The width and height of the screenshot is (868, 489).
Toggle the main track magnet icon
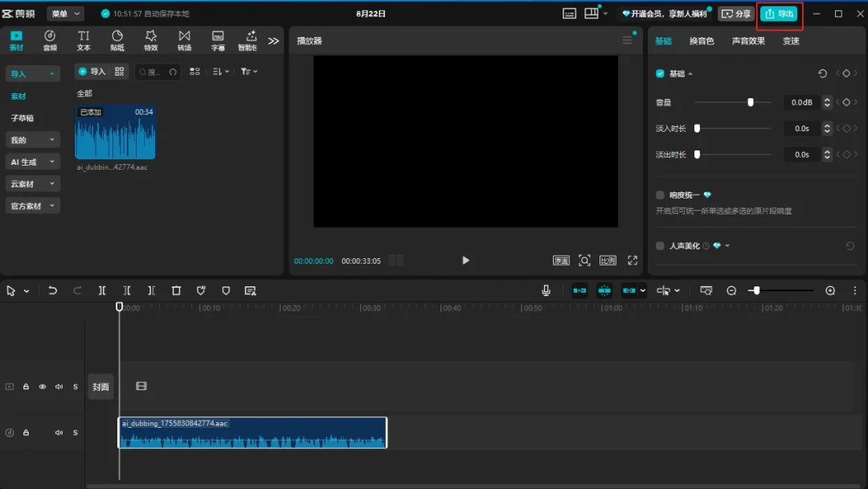pyautogui.click(x=579, y=290)
